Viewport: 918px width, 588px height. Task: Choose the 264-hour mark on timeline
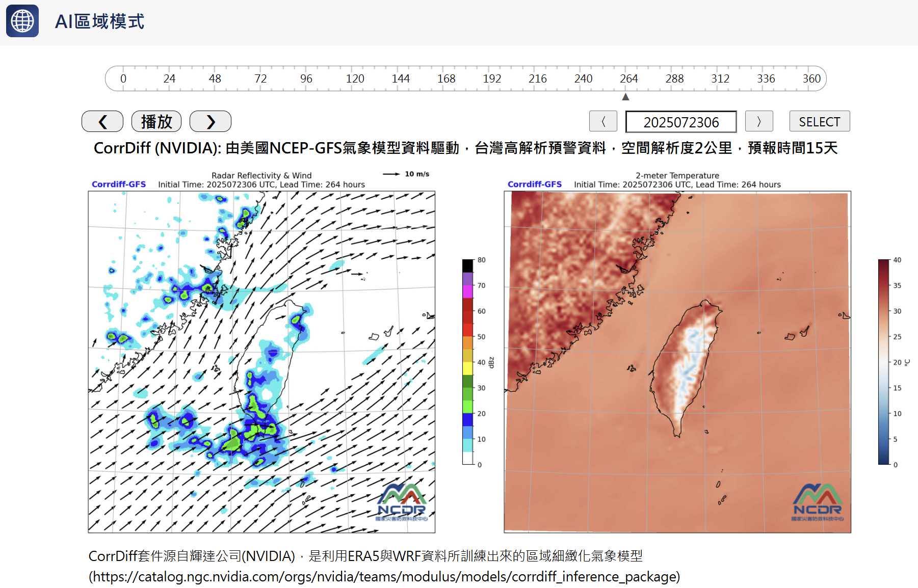pyautogui.click(x=628, y=78)
